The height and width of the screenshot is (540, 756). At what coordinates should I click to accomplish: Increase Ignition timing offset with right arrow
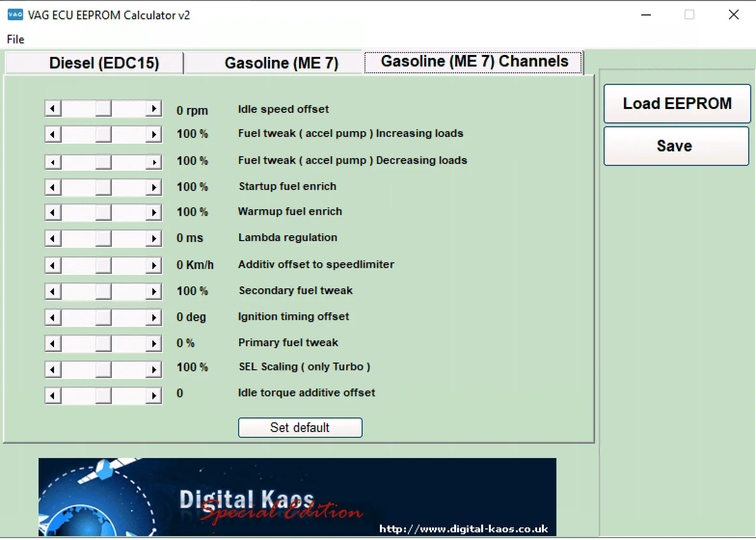point(153,317)
